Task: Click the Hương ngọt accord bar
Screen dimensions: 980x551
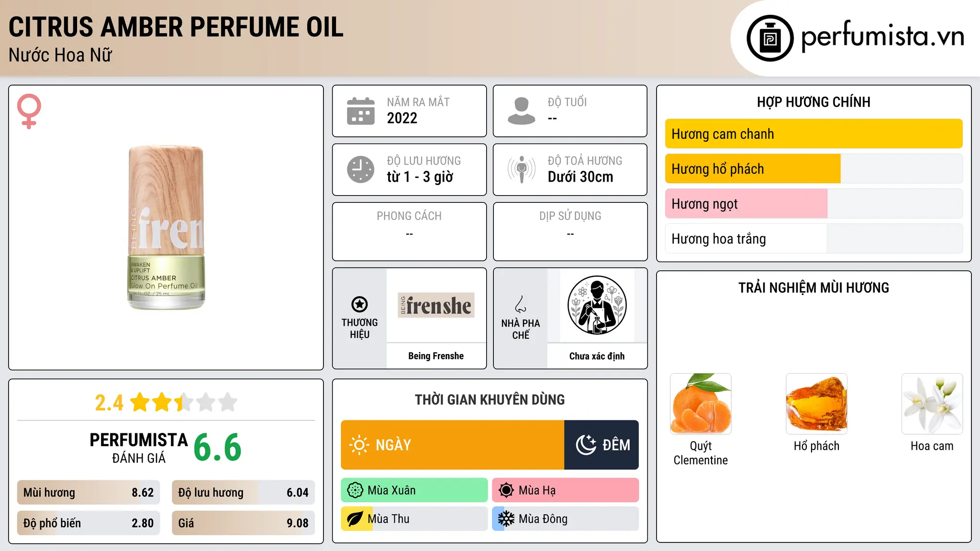Action: click(813, 204)
